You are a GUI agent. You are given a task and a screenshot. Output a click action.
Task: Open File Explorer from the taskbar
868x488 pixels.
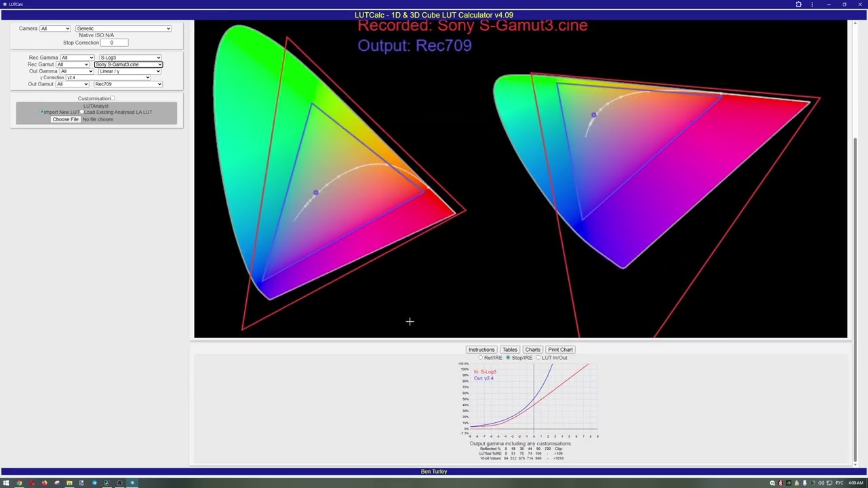pyautogui.click(x=69, y=483)
